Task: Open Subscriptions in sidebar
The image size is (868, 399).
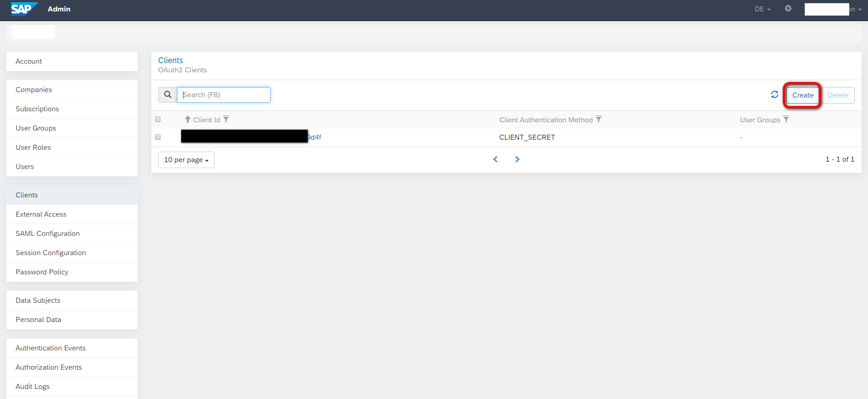Action: tap(72, 109)
